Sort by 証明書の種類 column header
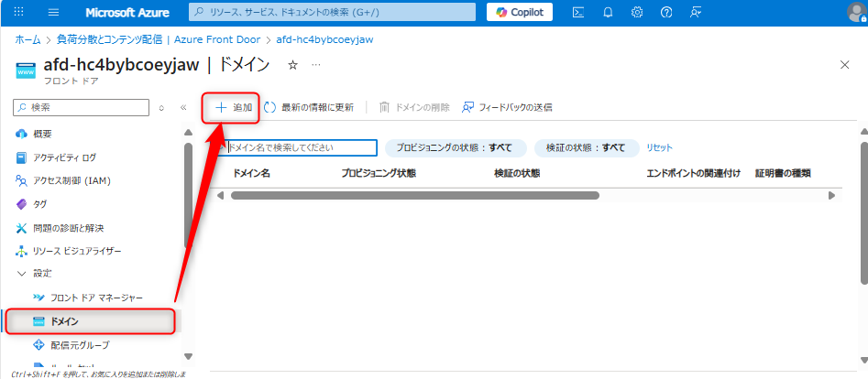The image size is (868, 379). [x=784, y=173]
